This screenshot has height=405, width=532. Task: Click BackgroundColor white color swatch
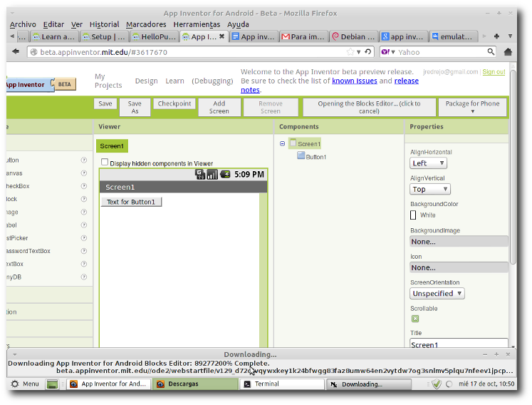(413, 215)
